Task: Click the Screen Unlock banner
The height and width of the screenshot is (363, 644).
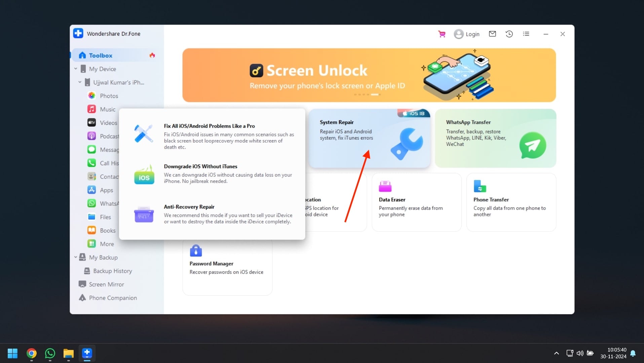Action: [x=369, y=75]
